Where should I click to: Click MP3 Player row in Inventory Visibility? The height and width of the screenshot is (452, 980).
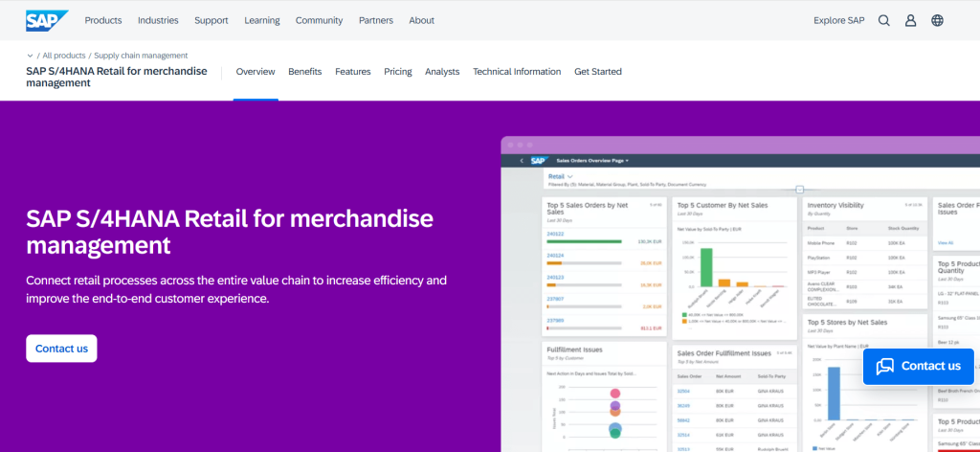[865, 272]
